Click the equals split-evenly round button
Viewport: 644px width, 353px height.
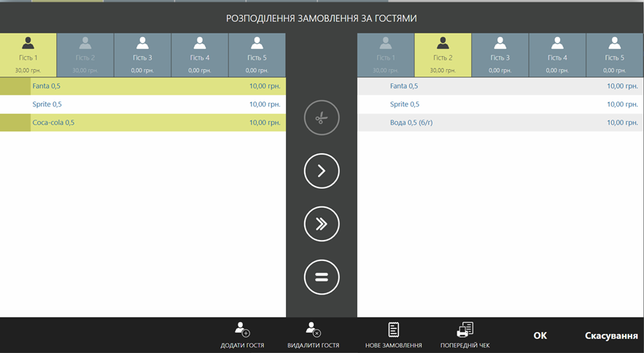[x=322, y=277]
